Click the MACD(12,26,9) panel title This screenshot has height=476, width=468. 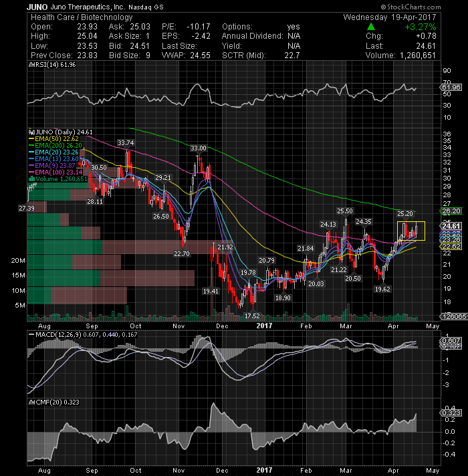click(x=86, y=334)
